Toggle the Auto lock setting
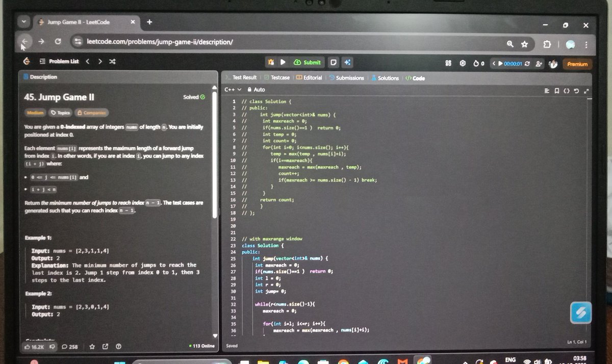 256,89
